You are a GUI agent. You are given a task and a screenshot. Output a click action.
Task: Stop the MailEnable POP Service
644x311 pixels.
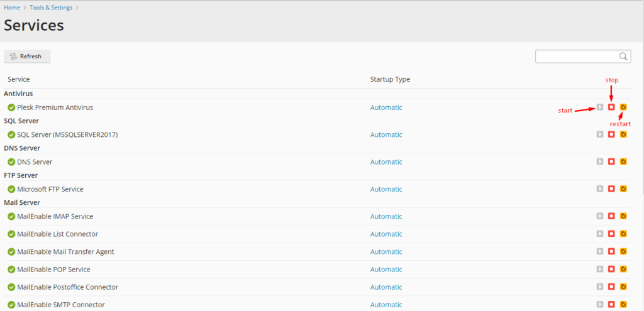click(x=611, y=269)
